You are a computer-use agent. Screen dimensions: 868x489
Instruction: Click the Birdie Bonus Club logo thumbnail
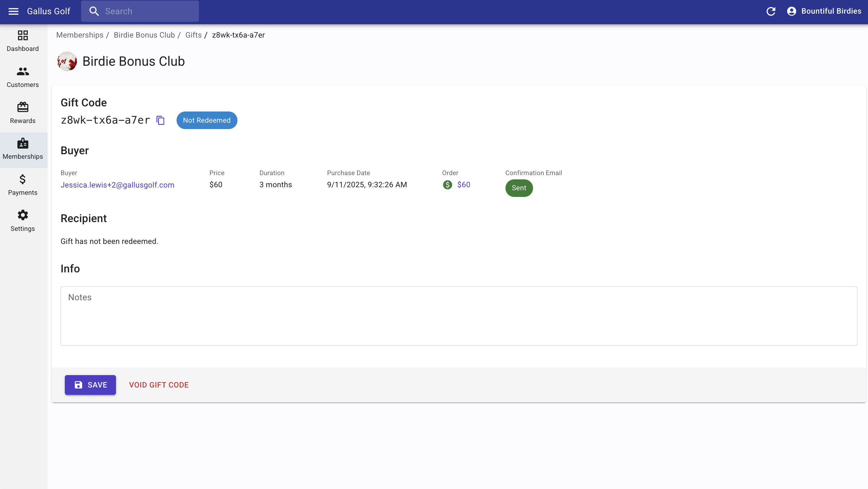[67, 61]
